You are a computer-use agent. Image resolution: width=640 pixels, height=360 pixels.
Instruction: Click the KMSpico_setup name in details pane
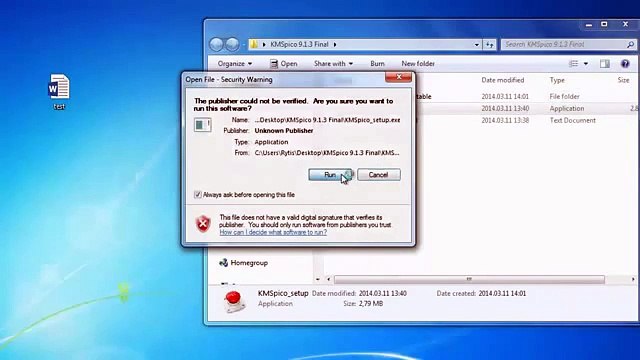tap(283, 293)
